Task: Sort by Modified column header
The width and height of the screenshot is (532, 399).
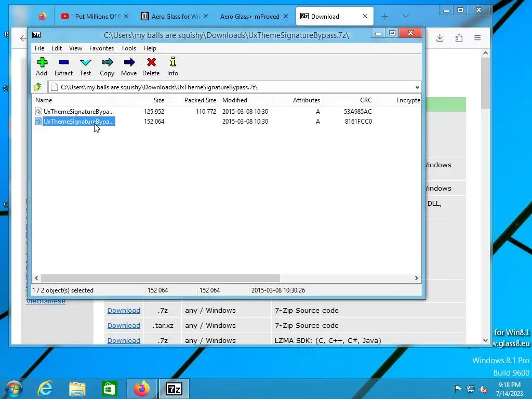Action: [245, 100]
